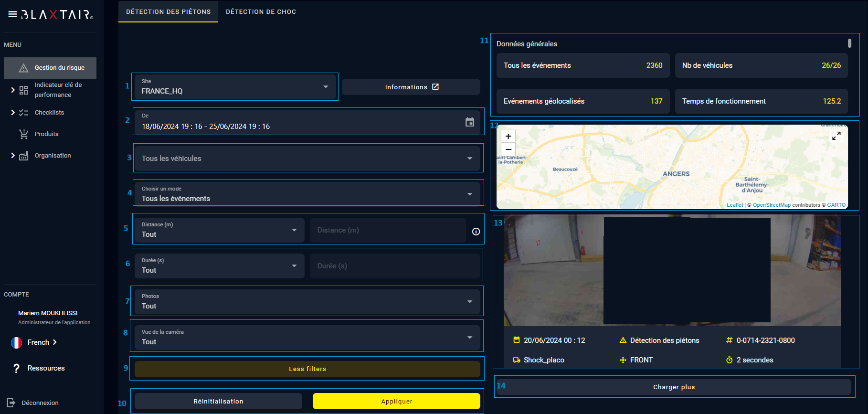Image resolution: width=868 pixels, height=414 pixels.
Task: Click the Déconnexion logout icon
Action: 11,403
